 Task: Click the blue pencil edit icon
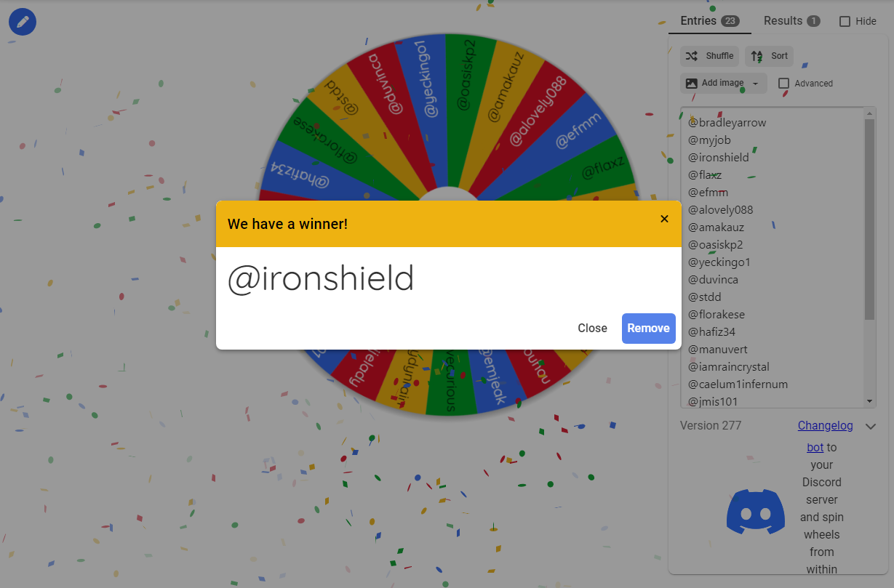coord(23,22)
